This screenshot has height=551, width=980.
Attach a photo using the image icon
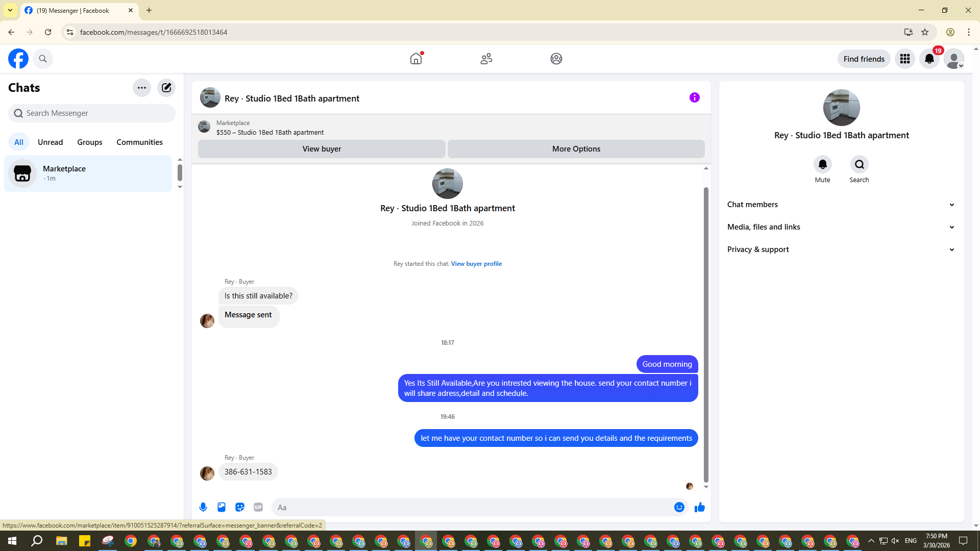pos(222,507)
